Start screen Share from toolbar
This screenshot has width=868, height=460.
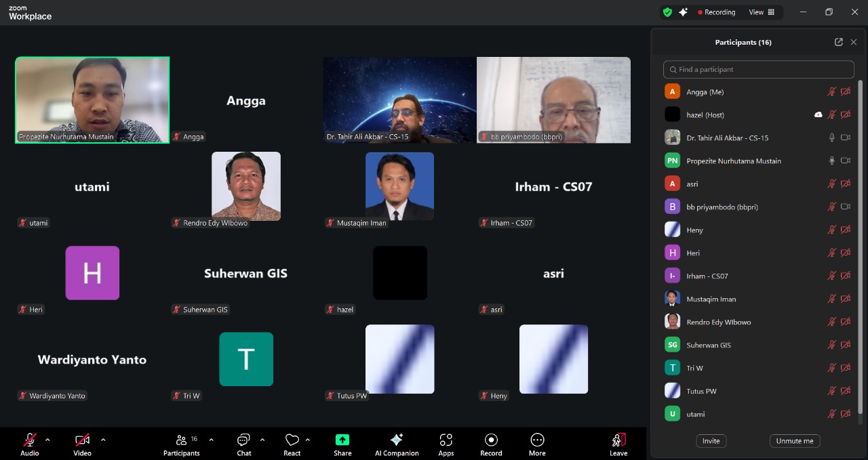342,440
